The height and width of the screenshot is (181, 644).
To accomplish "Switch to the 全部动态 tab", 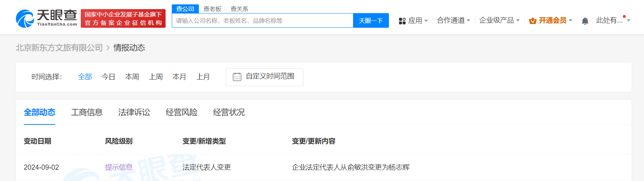I will [x=39, y=112].
